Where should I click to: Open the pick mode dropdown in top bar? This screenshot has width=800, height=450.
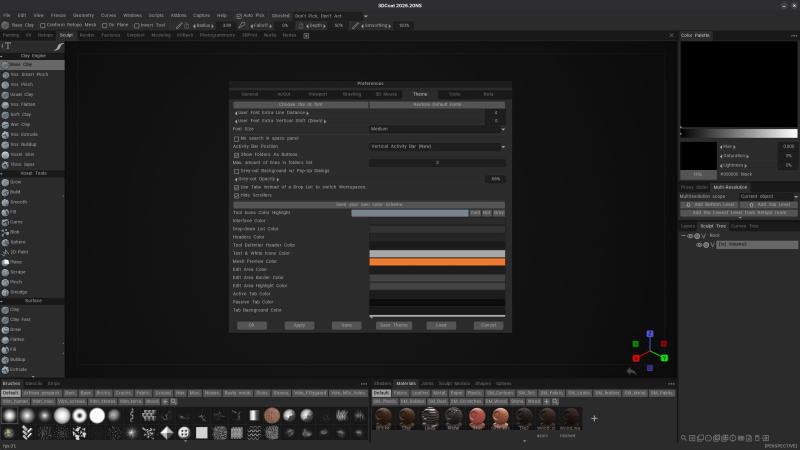coord(331,16)
